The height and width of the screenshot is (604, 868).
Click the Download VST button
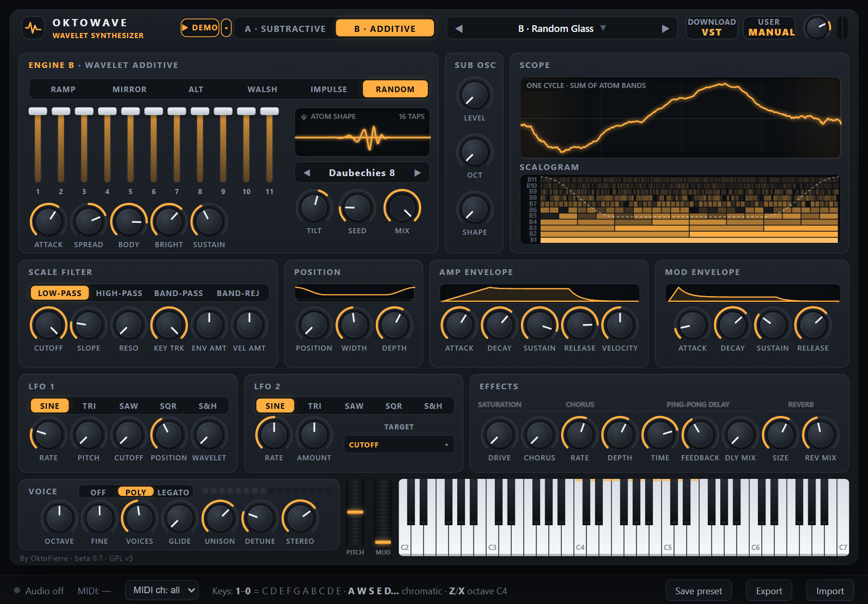[711, 27]
